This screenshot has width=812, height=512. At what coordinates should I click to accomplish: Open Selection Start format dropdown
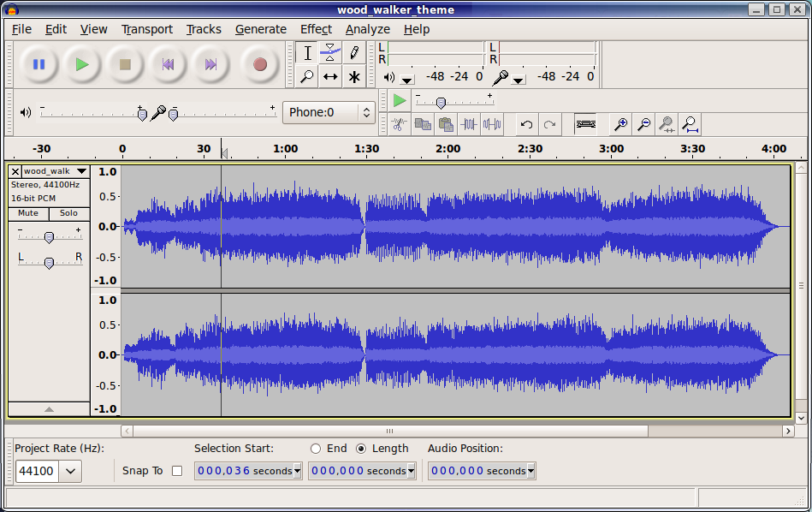[297, 471]
